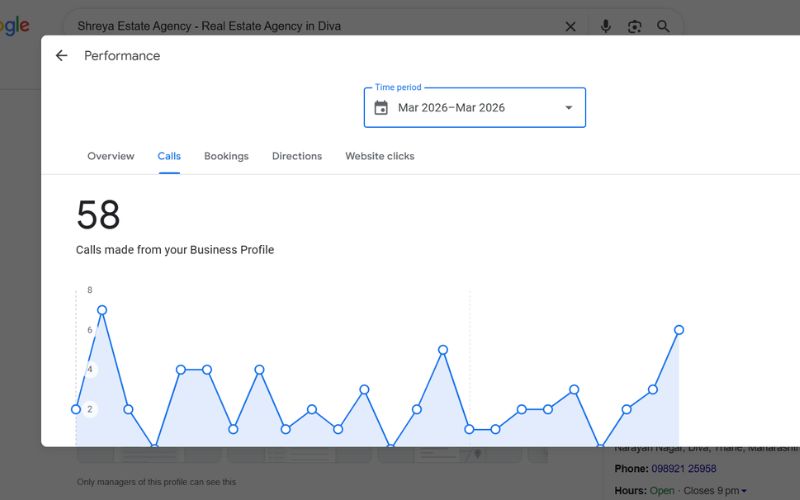
Task: Expand business hours next to Closes 9 pm
Action: click(x=744, y=491)
